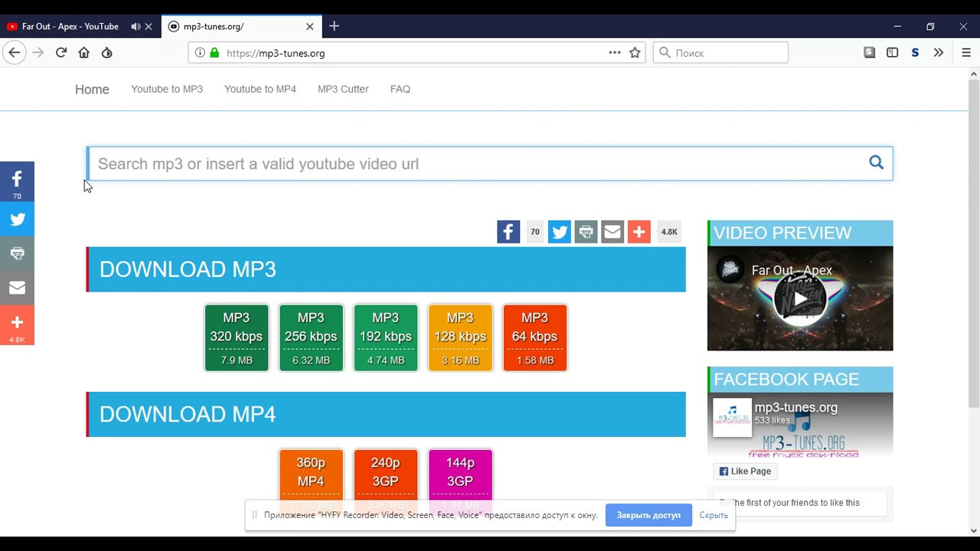This screenshot has width=980, height=551.
Task: Click the orange plus share icon above Download MP3
Action: click(639, 232)
